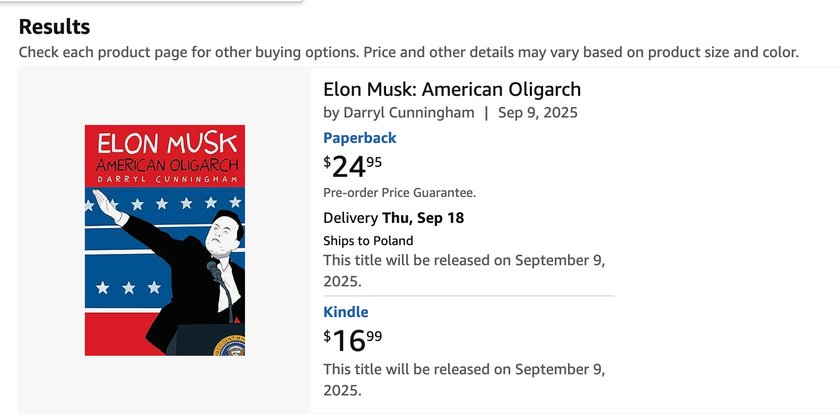Click the American Oligarch subtitle on the cover

click(x=166, y=165)
